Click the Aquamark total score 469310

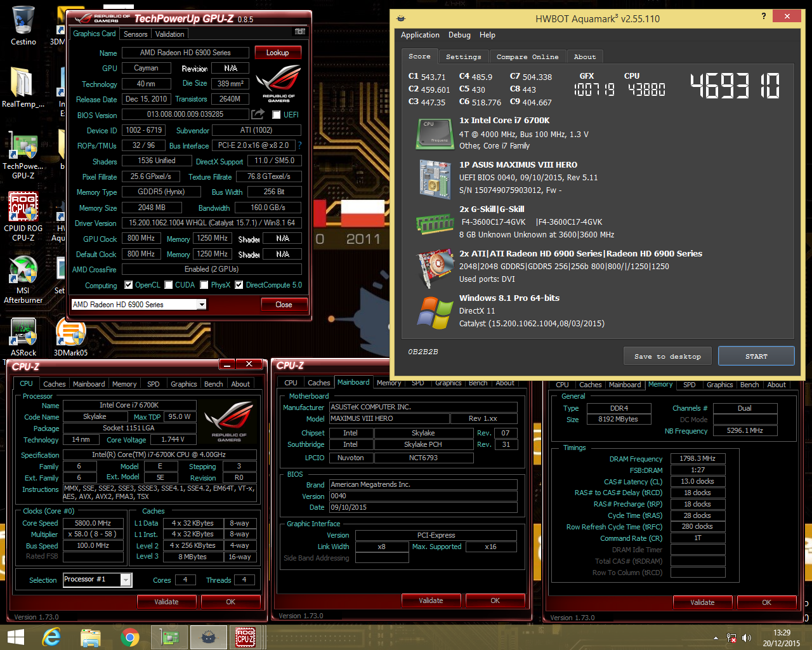click(735, 86)
